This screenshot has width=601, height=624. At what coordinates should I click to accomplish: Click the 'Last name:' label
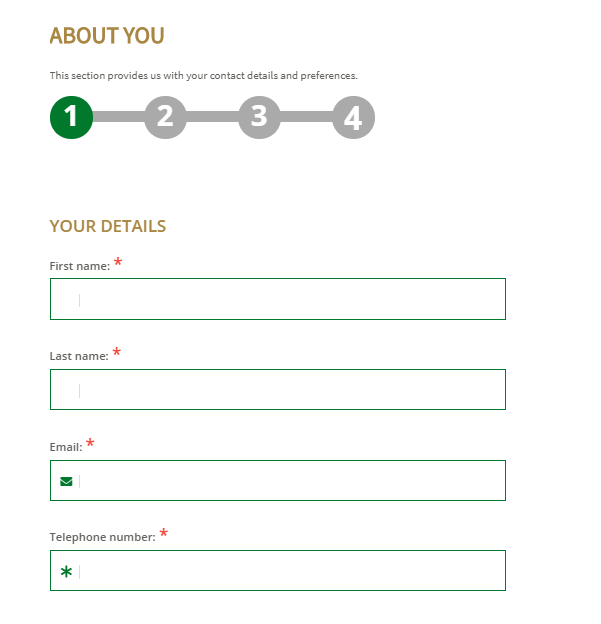click(x=78, y=356)
